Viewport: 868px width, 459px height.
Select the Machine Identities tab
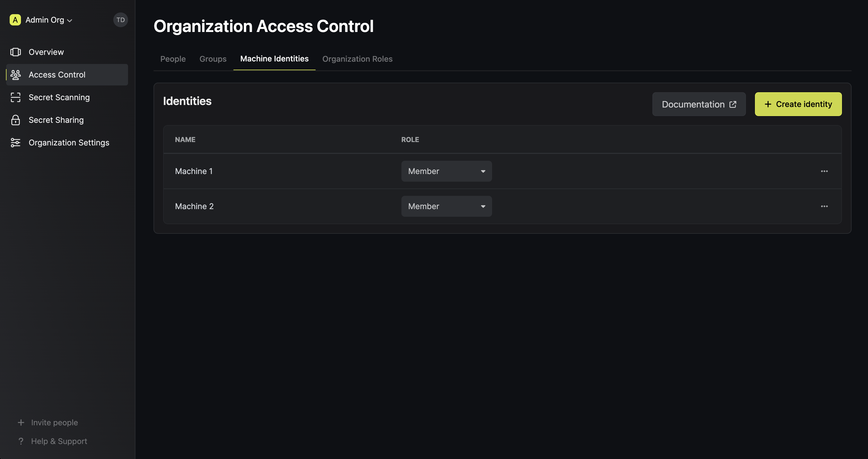click(274, 59)
